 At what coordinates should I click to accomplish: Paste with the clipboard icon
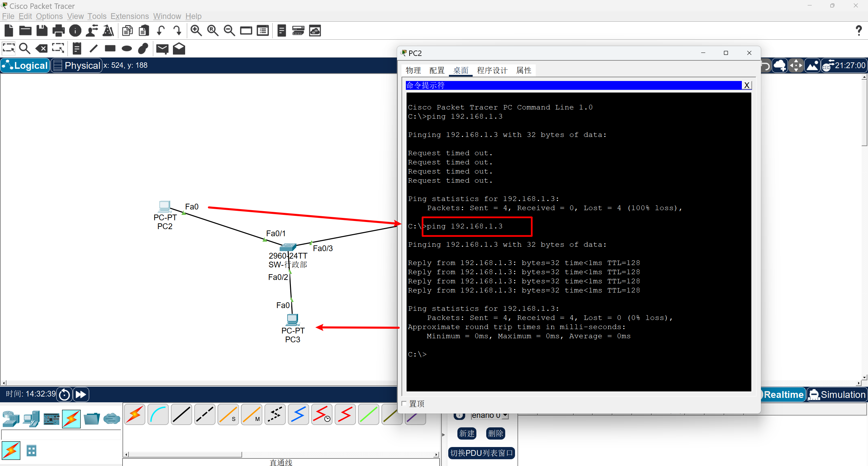(x=144, y=31)
